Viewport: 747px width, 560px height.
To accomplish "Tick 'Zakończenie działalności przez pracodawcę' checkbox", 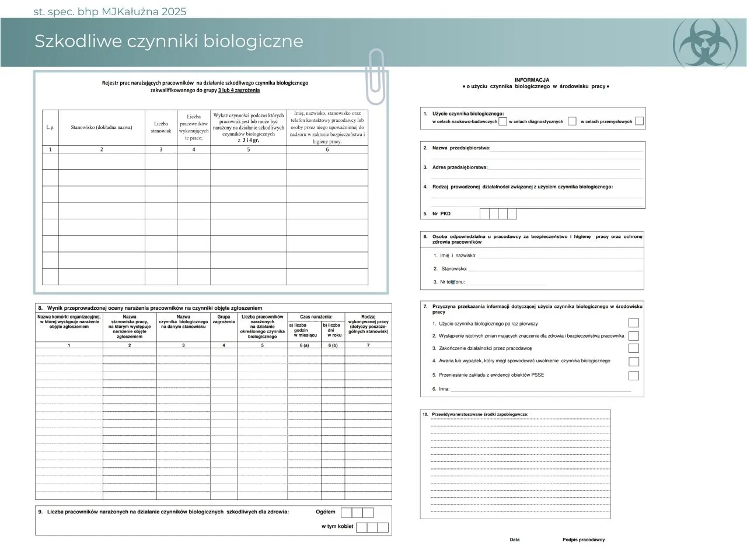I will [633, 348].
